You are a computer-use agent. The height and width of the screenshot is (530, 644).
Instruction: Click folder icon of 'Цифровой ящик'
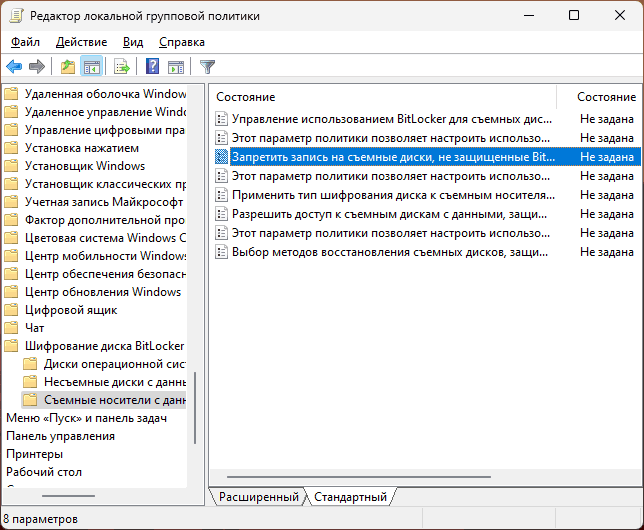pyautogui.click(x=12, y=310)
